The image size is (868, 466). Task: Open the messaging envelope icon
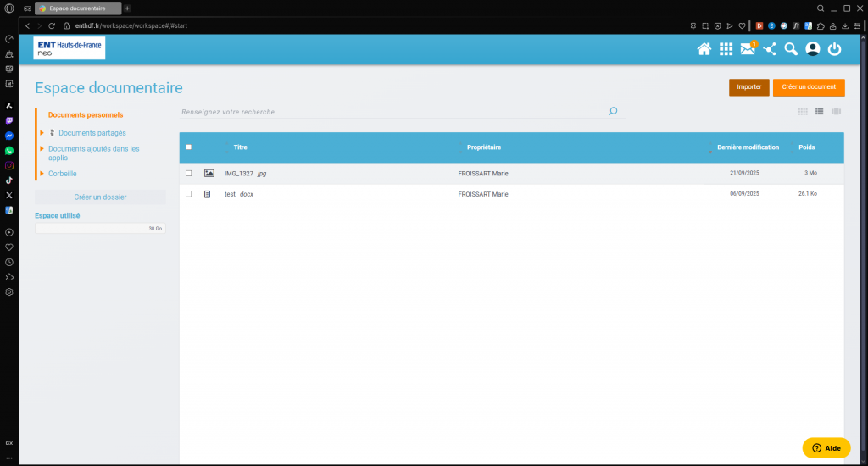[747, 49]
